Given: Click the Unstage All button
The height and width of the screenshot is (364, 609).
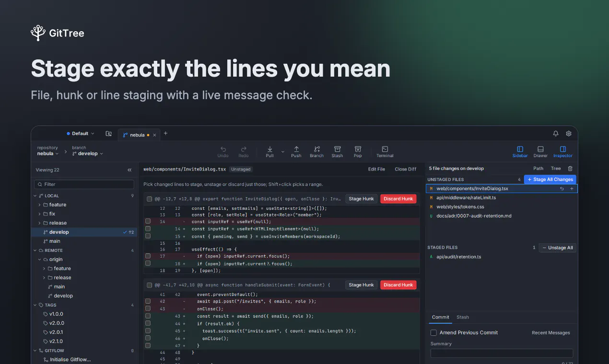Looking at the screenshot, I should 557,248.
